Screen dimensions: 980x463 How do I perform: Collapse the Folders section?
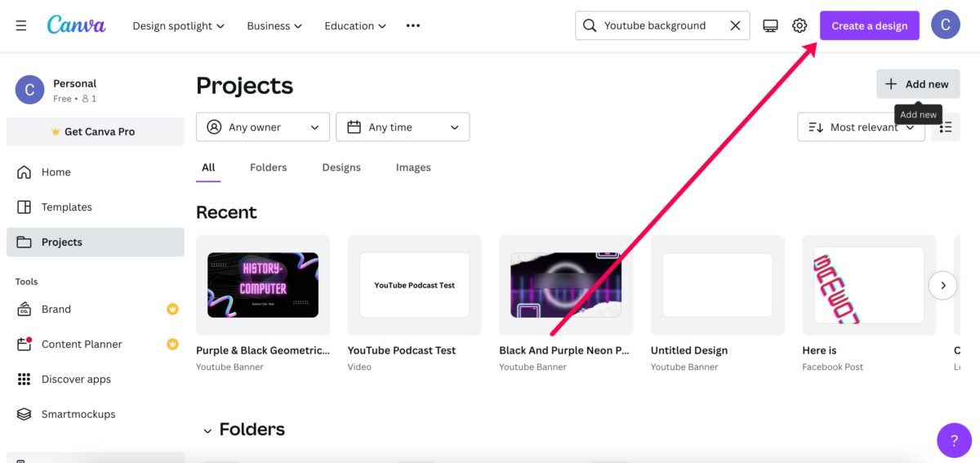click(x=207, y=430)
